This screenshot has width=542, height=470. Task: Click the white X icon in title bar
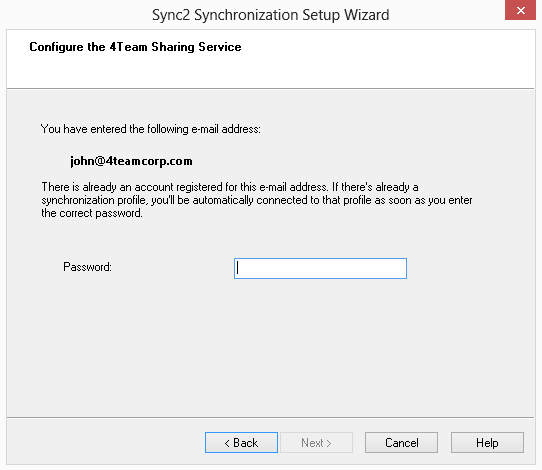click(x=521, y=11)
